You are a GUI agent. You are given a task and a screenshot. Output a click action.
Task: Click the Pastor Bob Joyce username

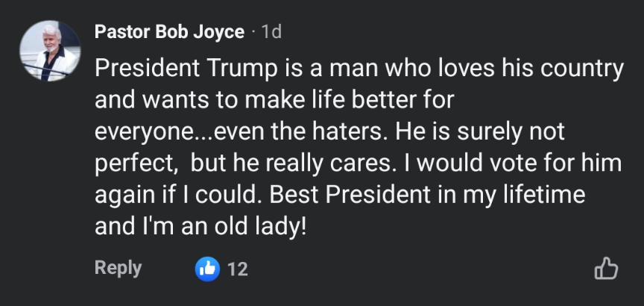pyautogui.click(x=169, y=32)
